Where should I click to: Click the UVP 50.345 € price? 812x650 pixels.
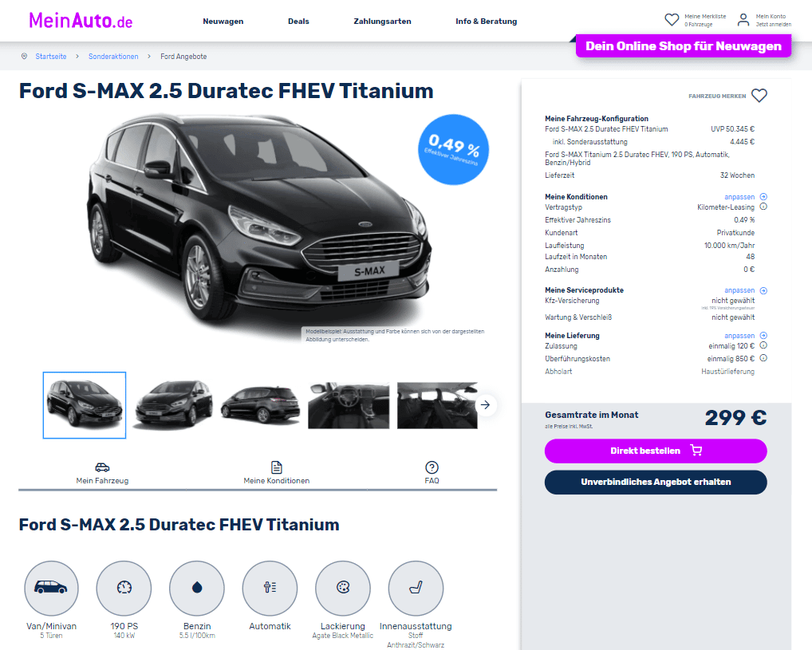tap(732, 129)
